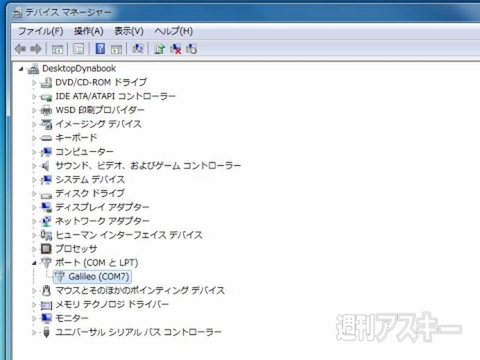Expand the IDE ATA/ATAPI コントローラー node
480x360 pixels.
pyautogui.click(x=34, y=97)
